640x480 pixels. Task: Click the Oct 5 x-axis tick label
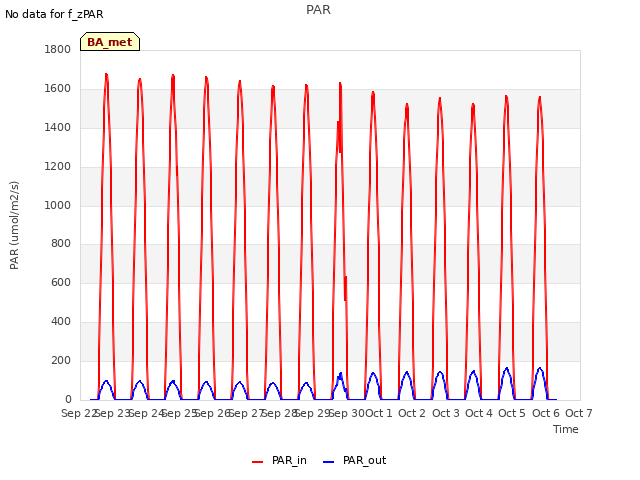coord(512,413)
